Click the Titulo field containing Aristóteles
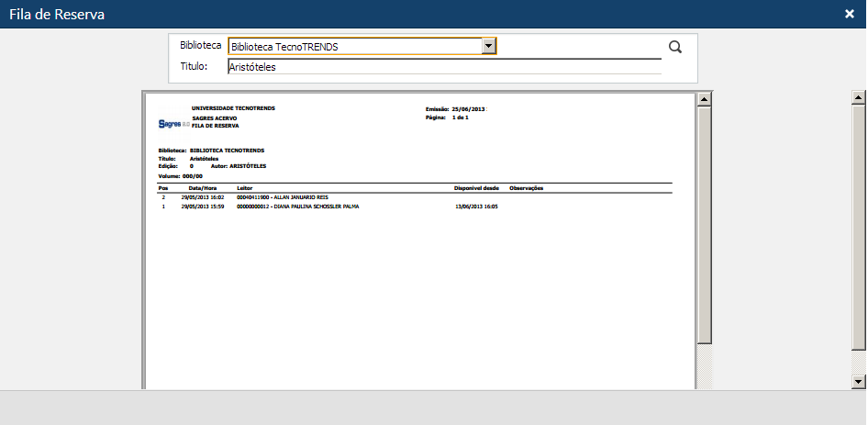The width and height of the screenshot is (868, 425). 444,67
